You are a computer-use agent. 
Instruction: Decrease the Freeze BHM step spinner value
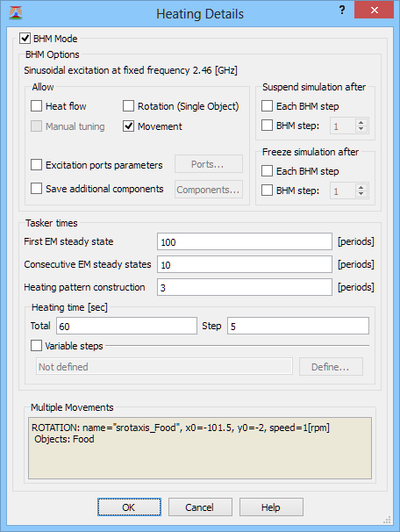coord(361,194)
